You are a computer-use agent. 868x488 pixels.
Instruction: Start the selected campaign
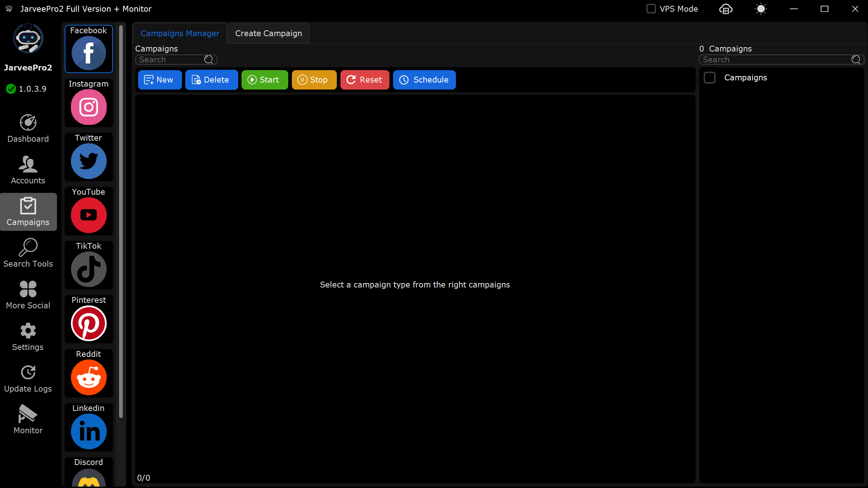(264, 80)
